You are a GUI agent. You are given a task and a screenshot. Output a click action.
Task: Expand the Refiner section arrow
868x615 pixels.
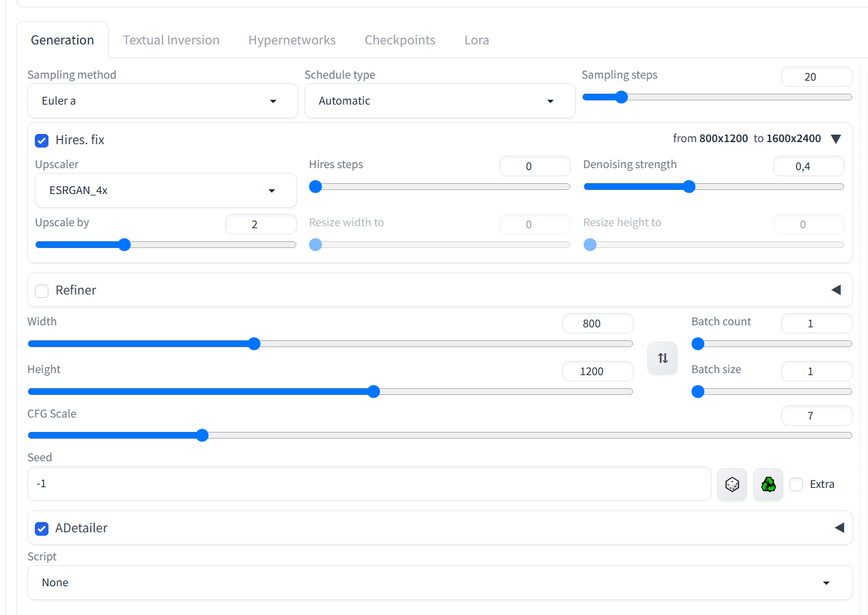[x=836, y=290]
